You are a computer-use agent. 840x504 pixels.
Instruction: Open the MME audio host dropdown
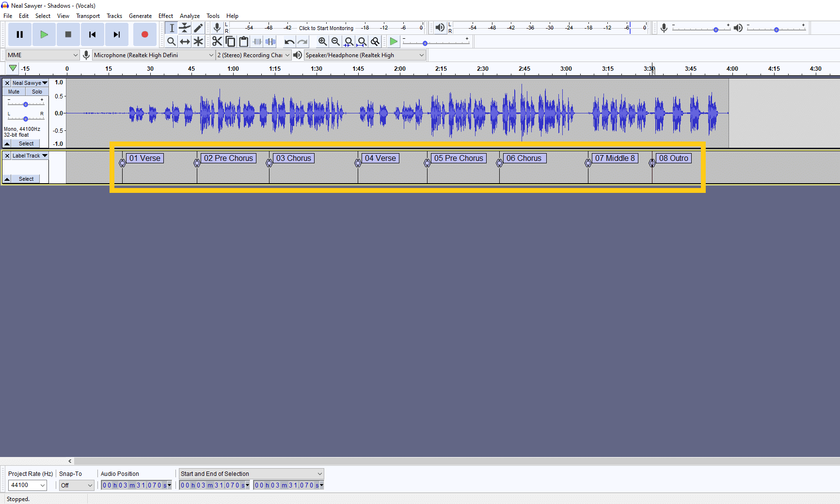tap(41, 55)
